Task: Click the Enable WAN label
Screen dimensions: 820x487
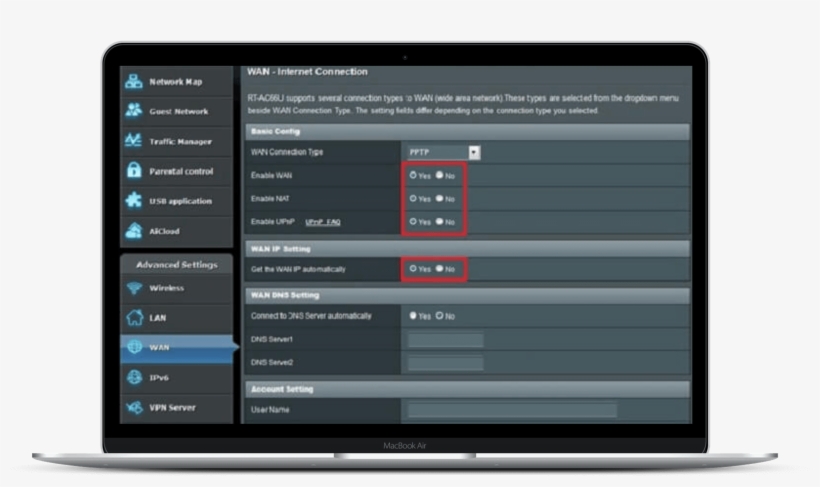Action: click(x=271, y=175)
